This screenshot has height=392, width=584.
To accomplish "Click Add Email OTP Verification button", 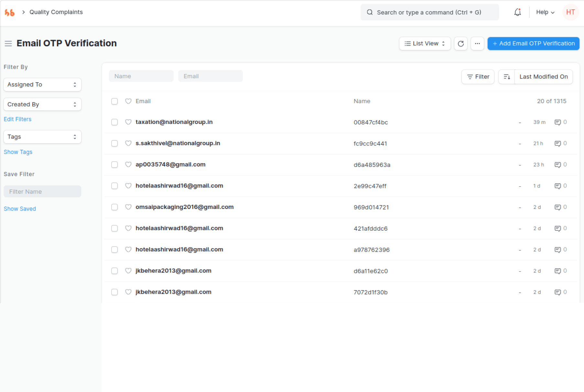I will coord(533,44).
